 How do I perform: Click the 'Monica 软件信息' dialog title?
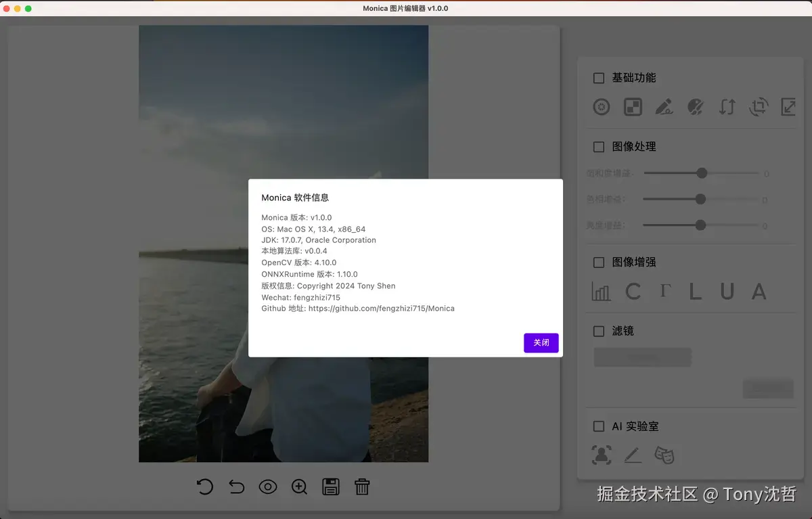295,198
